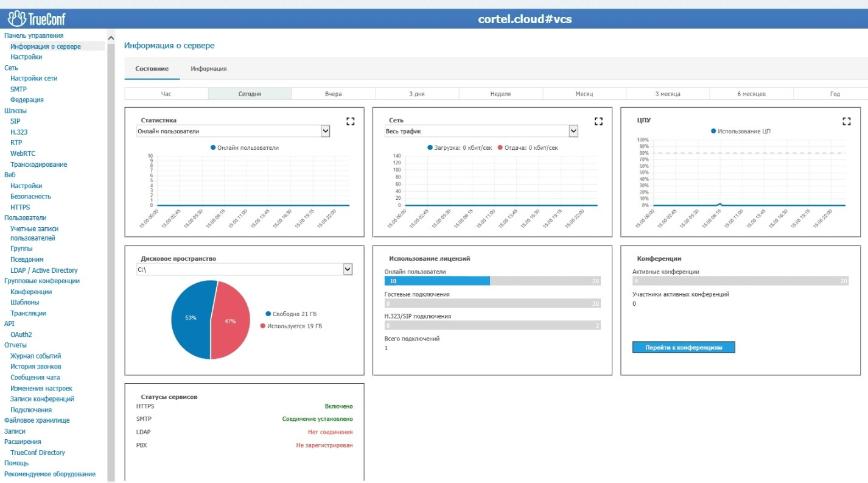
Task: Switch to the Информация tab
Action: (x=209, y=69)
